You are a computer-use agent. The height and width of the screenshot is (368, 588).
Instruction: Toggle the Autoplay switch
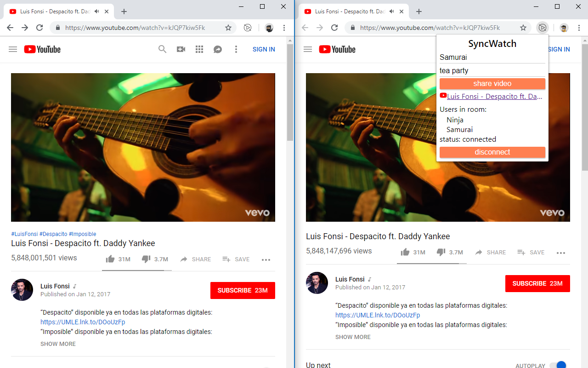[x=558, y=365]
